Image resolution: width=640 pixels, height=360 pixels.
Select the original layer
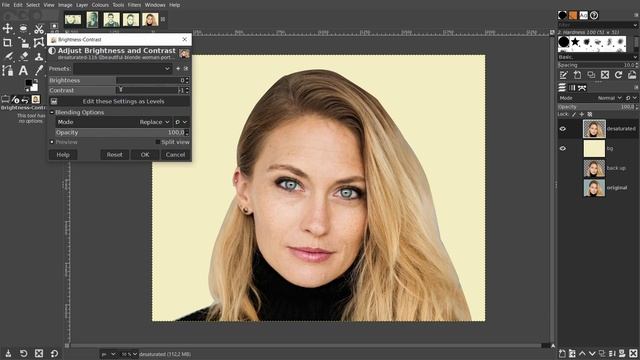click(598, 188)
